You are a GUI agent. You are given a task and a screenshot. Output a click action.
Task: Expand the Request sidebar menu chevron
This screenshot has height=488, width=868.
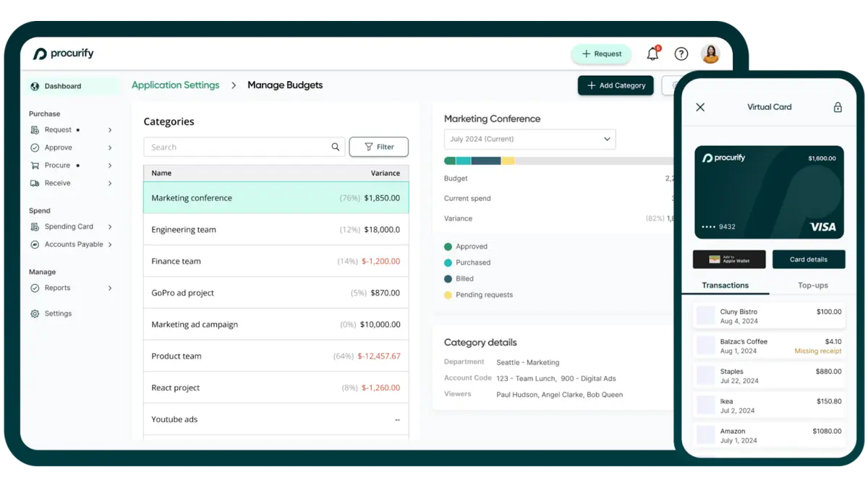[110, 130]
